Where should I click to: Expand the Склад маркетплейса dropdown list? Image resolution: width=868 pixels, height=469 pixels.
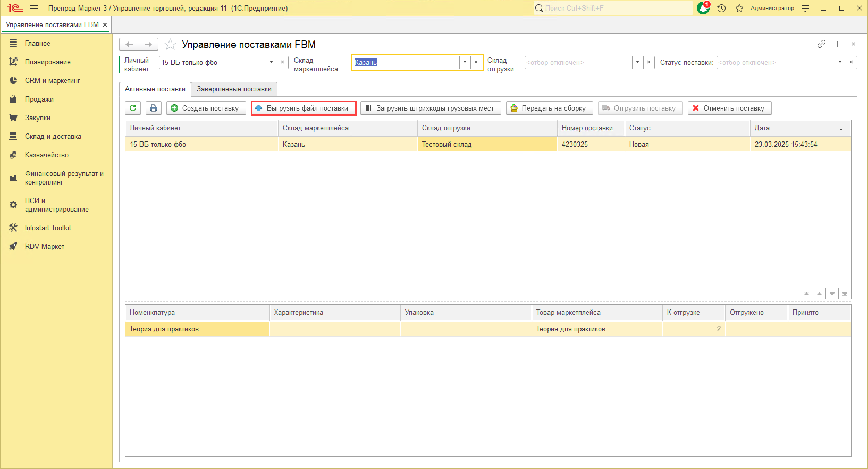coord(465,62)
